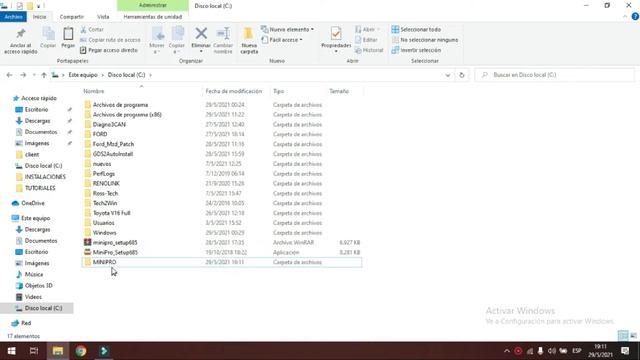This screenshot has height=360, width=640.
Task: Switch to large icons view
Action: 633,336
